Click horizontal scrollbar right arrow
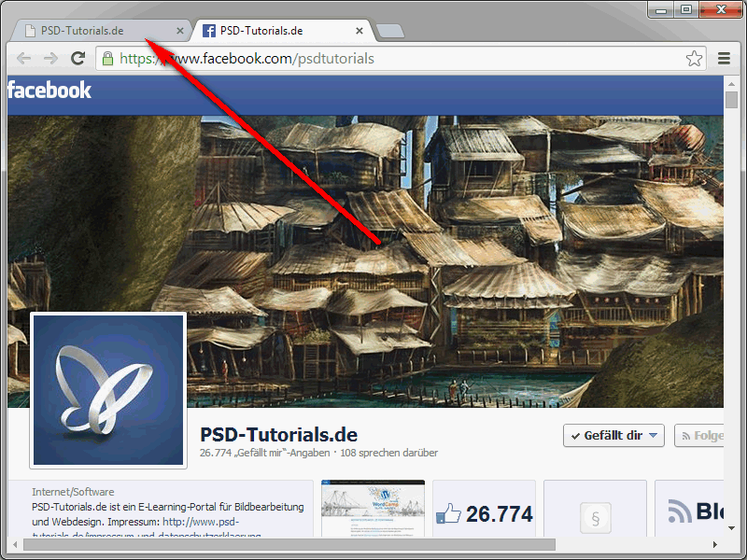 coord(714,544)
